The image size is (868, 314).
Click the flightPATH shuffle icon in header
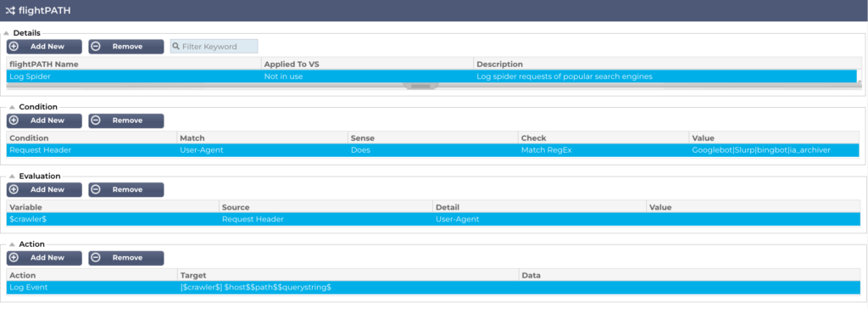(10, 10)
